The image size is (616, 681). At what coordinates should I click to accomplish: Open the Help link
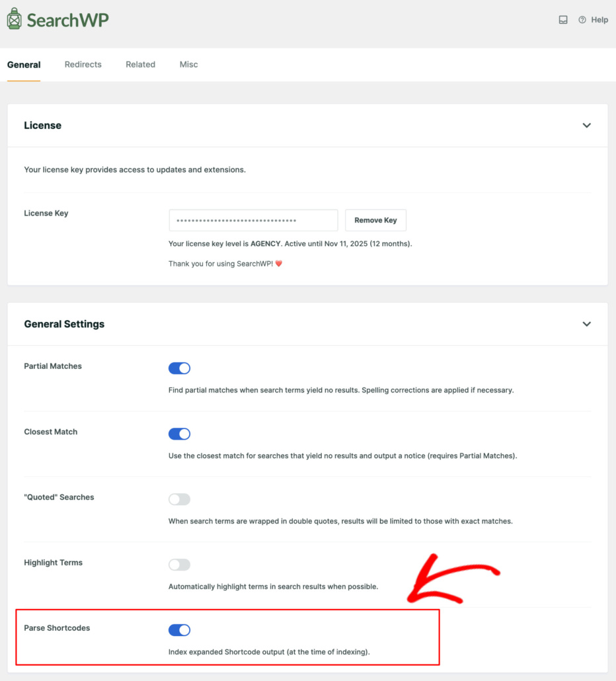[599, 20]
